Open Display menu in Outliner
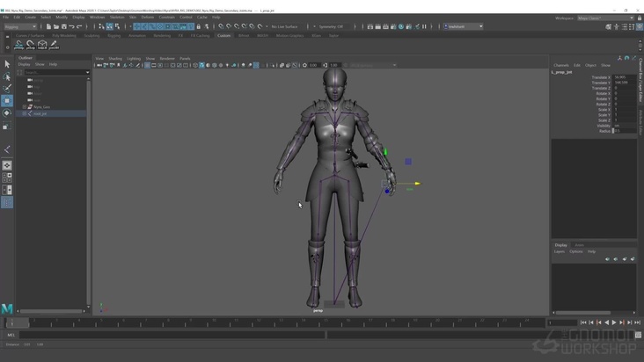This screenshot has height=362, width=644. 25,64
